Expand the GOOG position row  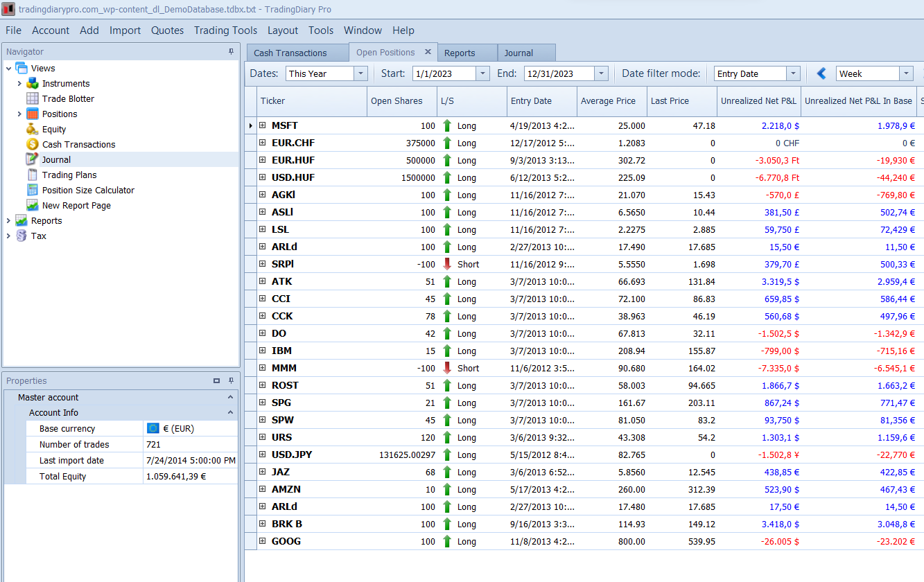point(263,541)
